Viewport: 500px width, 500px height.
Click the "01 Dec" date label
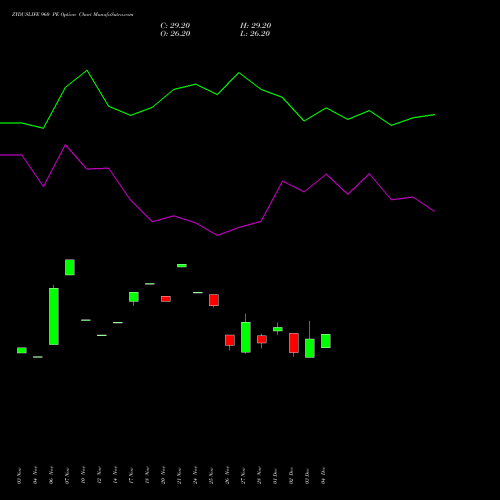[x=275, y=475]
